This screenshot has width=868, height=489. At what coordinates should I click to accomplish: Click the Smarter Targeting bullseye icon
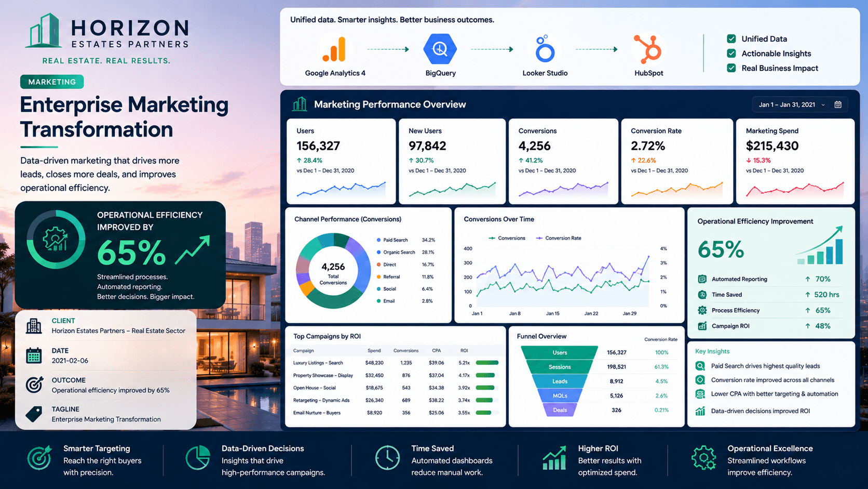coord(39,458)
